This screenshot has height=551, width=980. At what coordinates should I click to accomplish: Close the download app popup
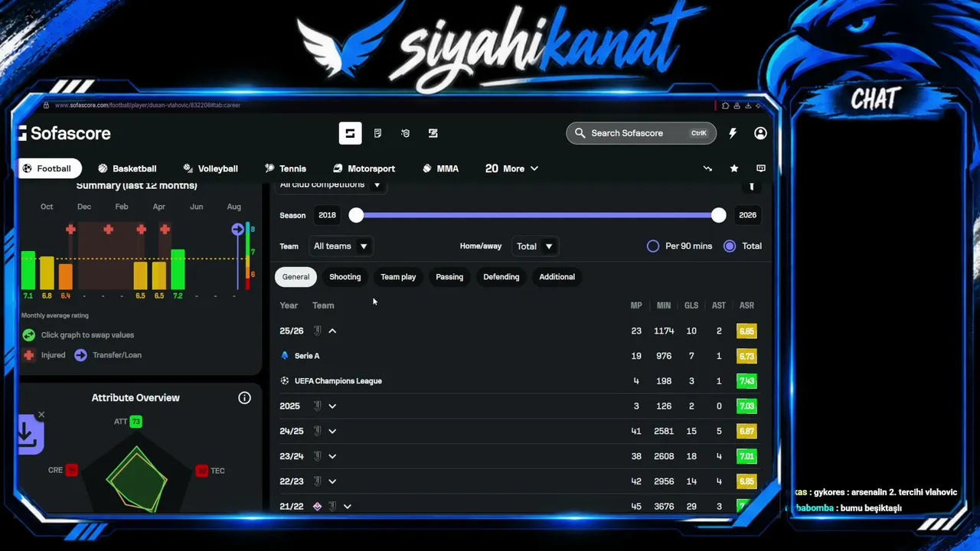pos(41,415)
